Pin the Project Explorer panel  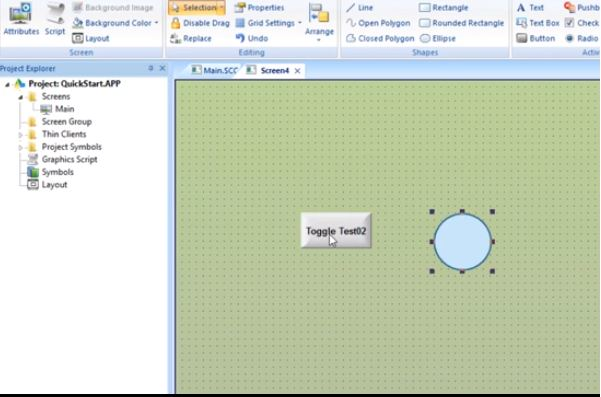click(151, 68)
